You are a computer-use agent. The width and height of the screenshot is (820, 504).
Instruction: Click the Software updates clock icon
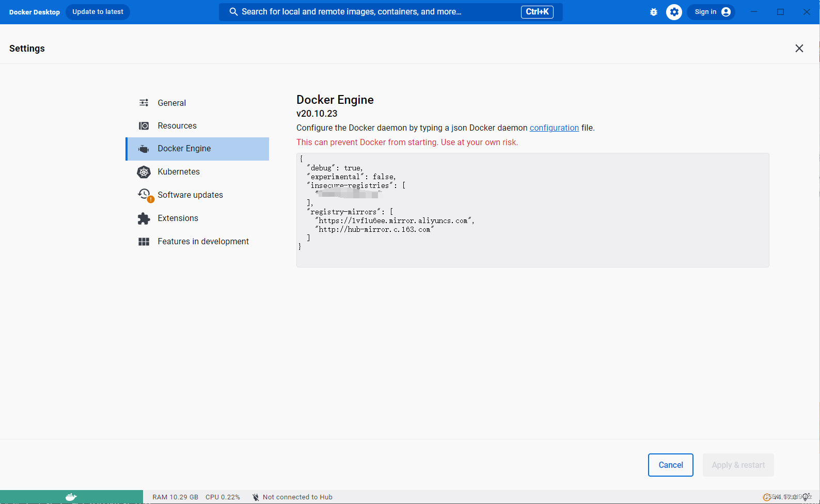145,195
